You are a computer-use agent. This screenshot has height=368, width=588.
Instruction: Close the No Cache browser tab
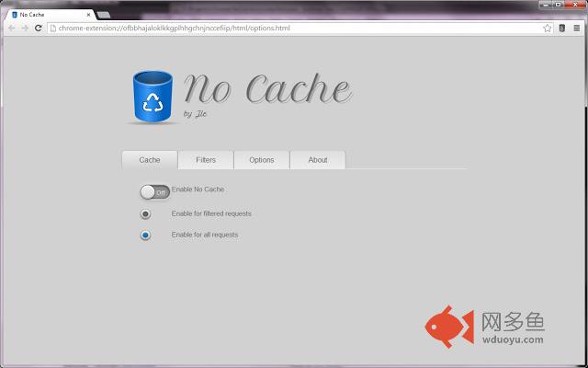[x=88, y=15]
